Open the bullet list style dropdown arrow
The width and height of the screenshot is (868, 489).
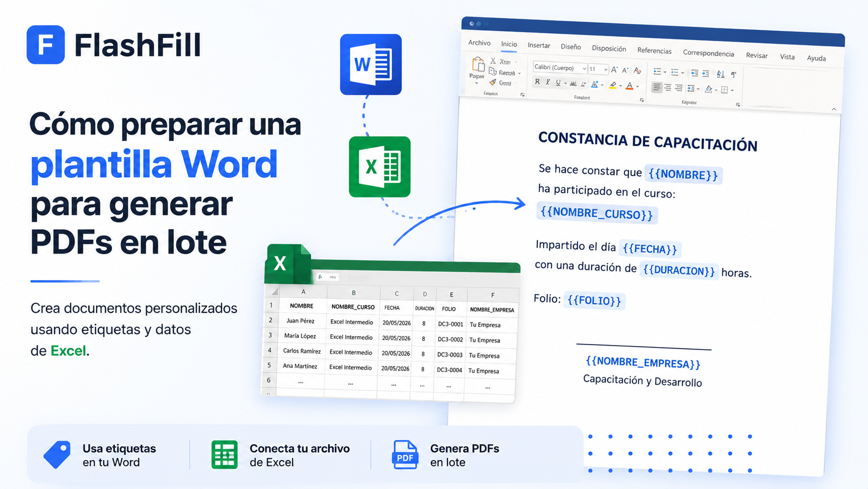pyautogui.click(x=665, y=72)
